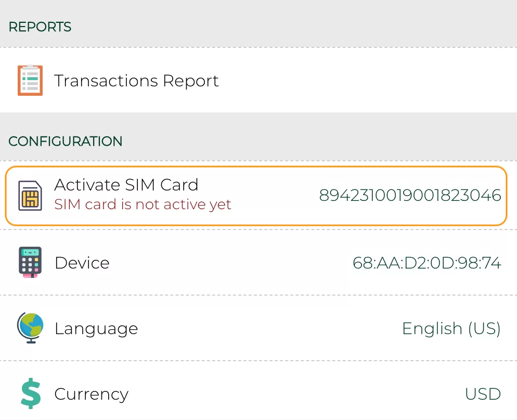Image resolution: width=517 pixels, height=420 pixels.
Task: Click the 'SIM card is not active yet' warning
Action: (143, 205)
